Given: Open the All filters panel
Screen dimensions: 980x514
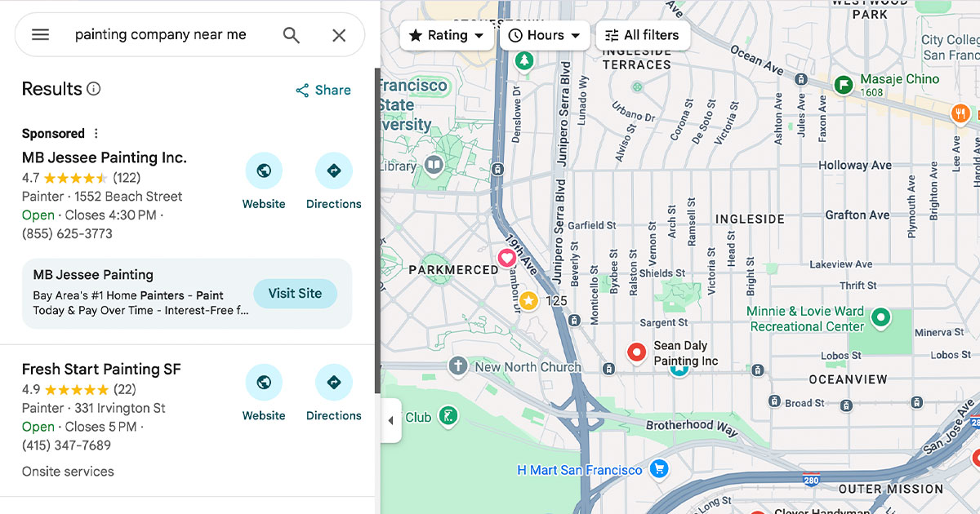Looking at the screenshot, I should pyautogui.click(x=643, y=36).
